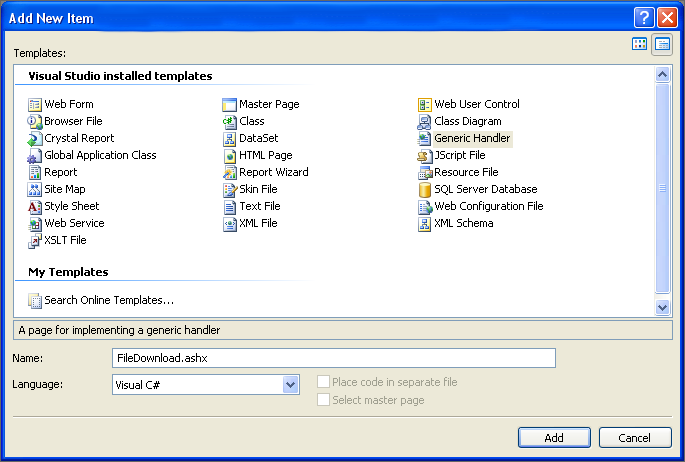Select the XSLT File icon
The image size is (685, 462).
[x=35, y=241]
